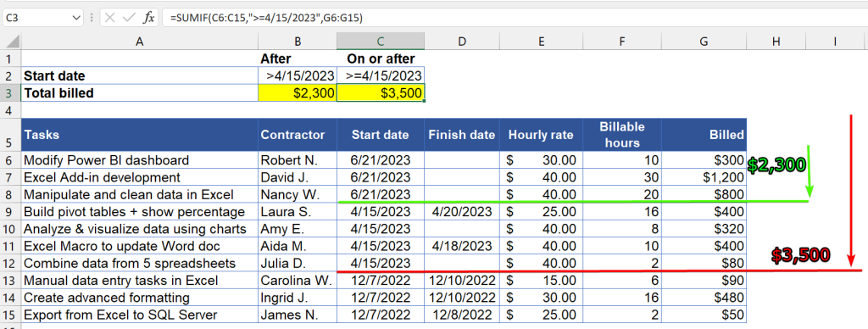Select column H header
The image size is (868, 329).
coord(776,41)
